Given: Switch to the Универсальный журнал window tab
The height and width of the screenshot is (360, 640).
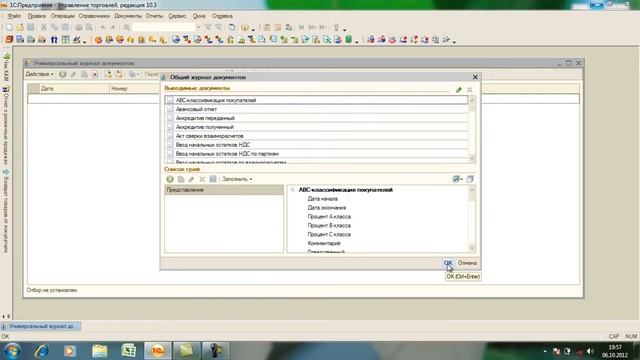Looking at the screenshot, I should click(x=41, y=327).
